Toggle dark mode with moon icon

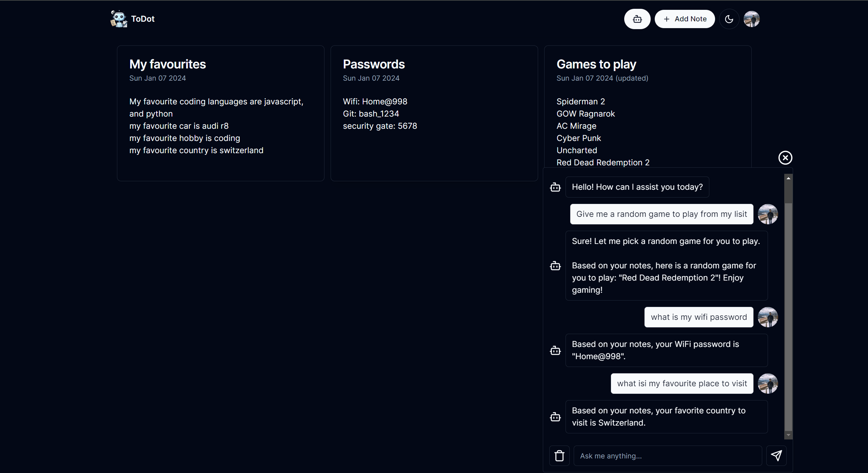tap(729, 19)
